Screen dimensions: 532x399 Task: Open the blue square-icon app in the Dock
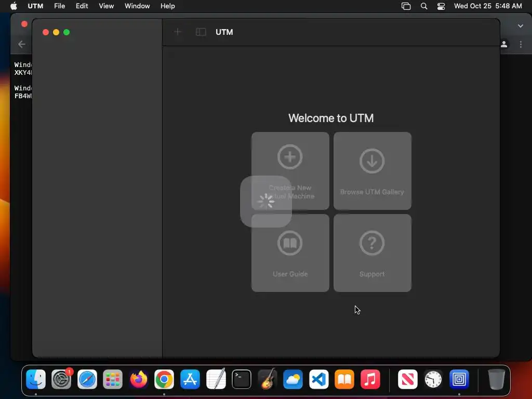(459, 379)
